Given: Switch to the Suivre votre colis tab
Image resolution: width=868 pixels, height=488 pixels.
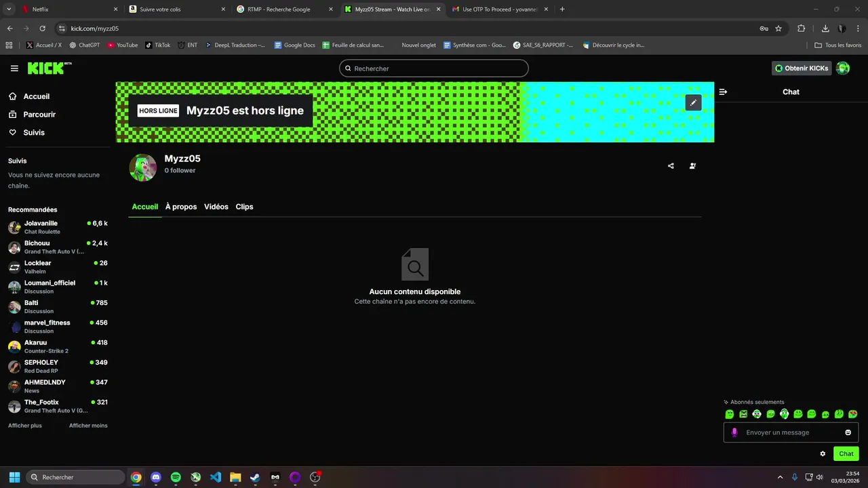Looking at the screenshot, I should [x=178, y=9].
